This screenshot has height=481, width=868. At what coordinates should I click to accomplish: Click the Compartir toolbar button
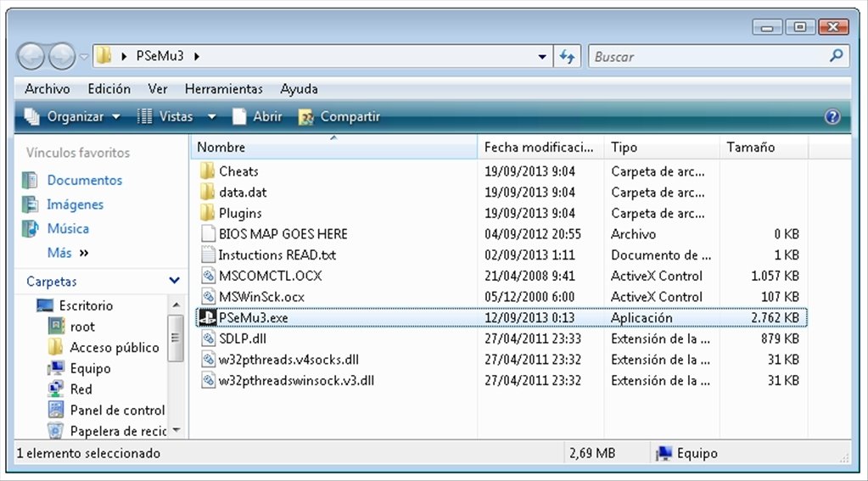point(339,116)
